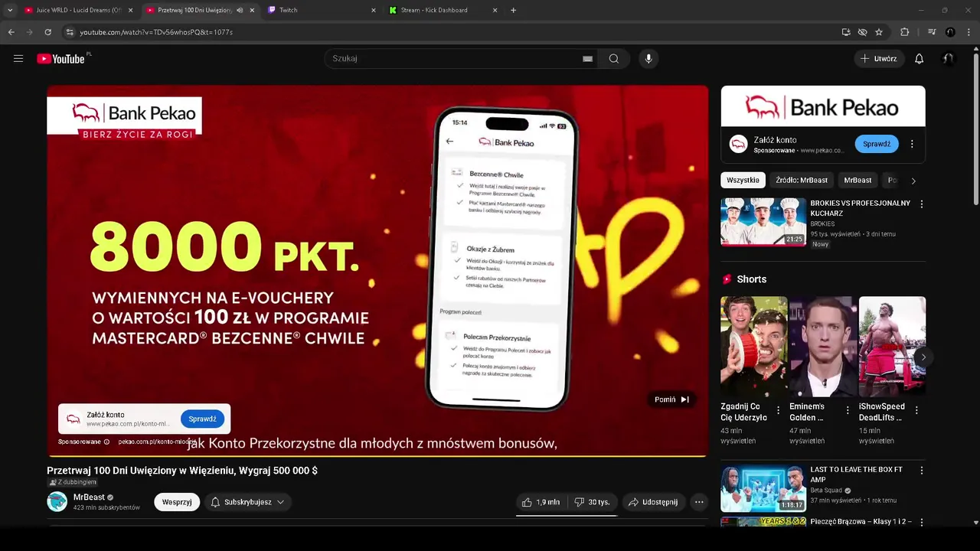Open the BROKIES VS PROFESJONALNY KUCHARZ thumbnail

763,222
